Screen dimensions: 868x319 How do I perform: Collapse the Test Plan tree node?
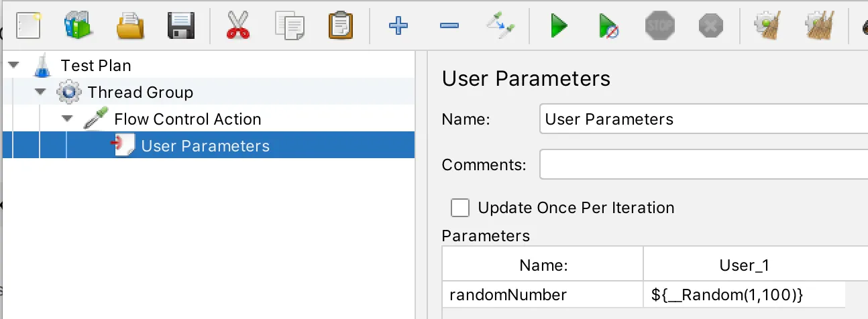click(14, 66)
